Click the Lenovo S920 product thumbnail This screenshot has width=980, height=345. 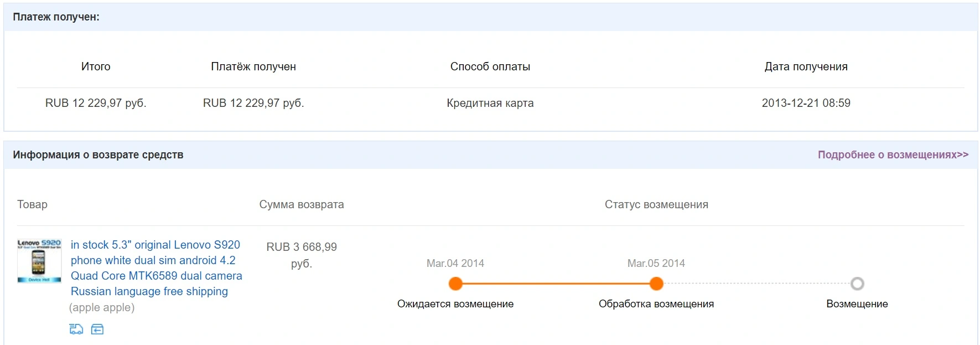coord(39,261)
